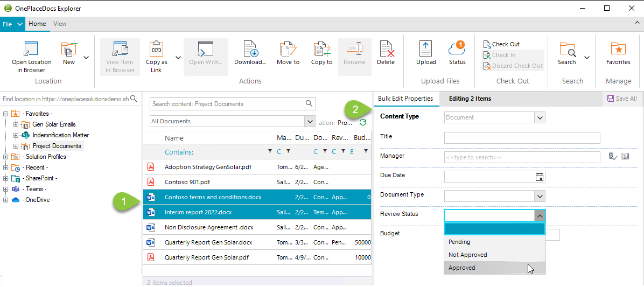The width and height of the screenshot is (644, 287).
Task: Click the Title input field
Action: 522,138
